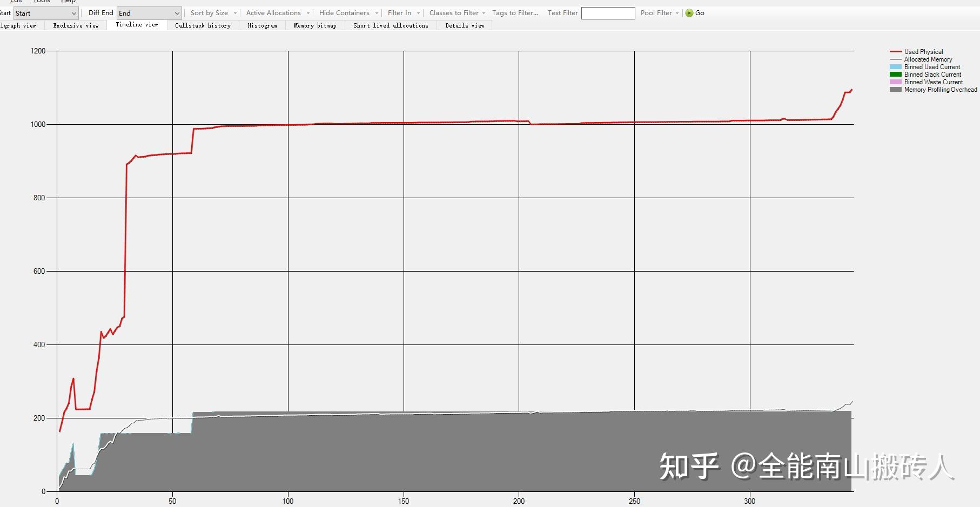Viewport: 980px width, 507px height.
Task: Click inside the Text Filter input field
Action: 608,13
